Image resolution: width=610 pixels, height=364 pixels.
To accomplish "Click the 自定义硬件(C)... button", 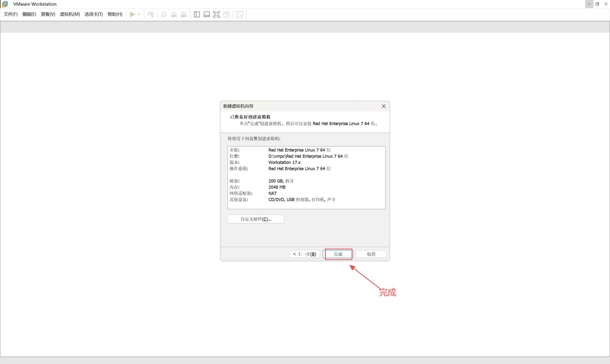I will click(256, 219).
